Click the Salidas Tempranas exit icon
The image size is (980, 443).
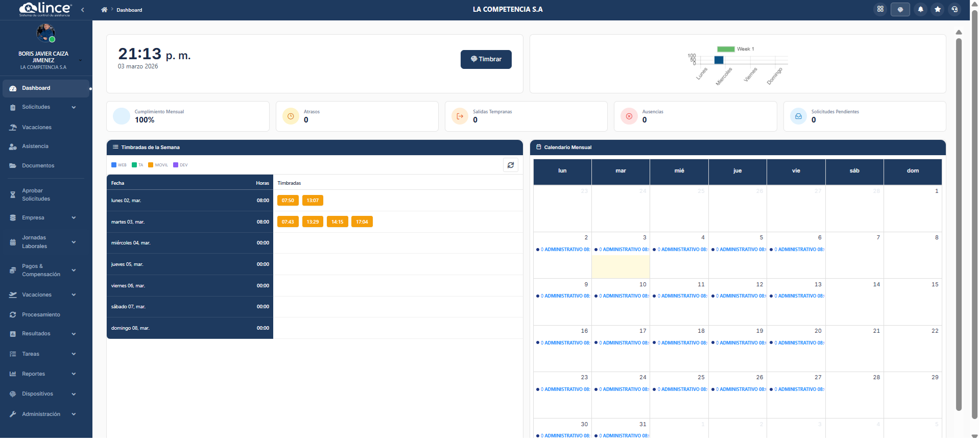tap(460, 116)
